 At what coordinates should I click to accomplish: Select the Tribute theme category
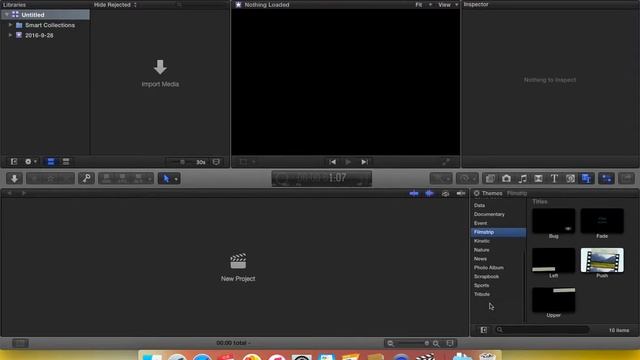pyautogui.click(x=482, y=294)
